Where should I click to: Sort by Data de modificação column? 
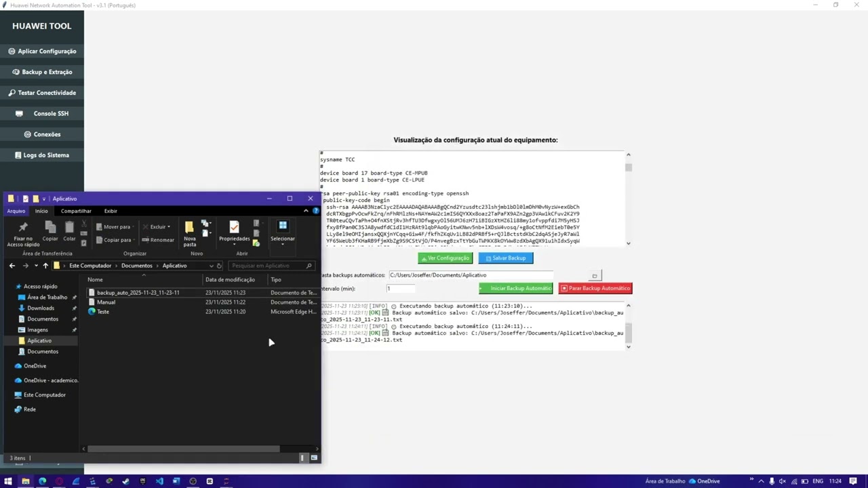(231, 280)
